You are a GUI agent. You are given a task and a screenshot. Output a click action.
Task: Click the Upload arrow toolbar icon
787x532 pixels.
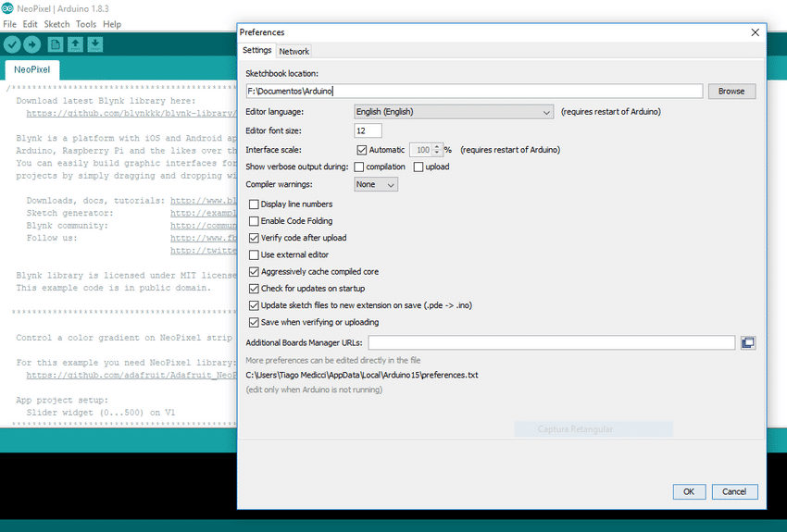(x=32, y=44)
